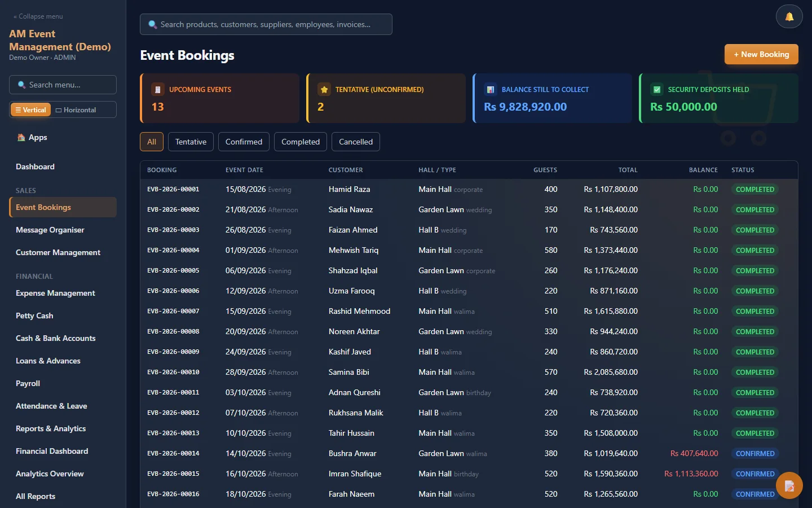Show All bookings filter tab
The width and height of the screenshot is (812, 508).
tap(152, 142)
